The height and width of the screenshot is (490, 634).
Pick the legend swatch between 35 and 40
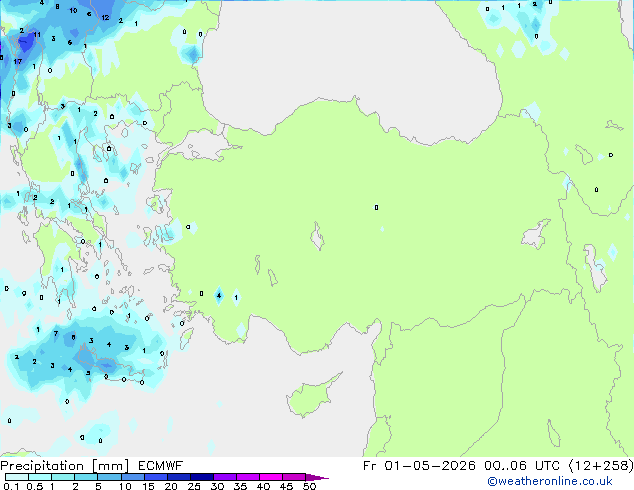[x=248, y=477]
